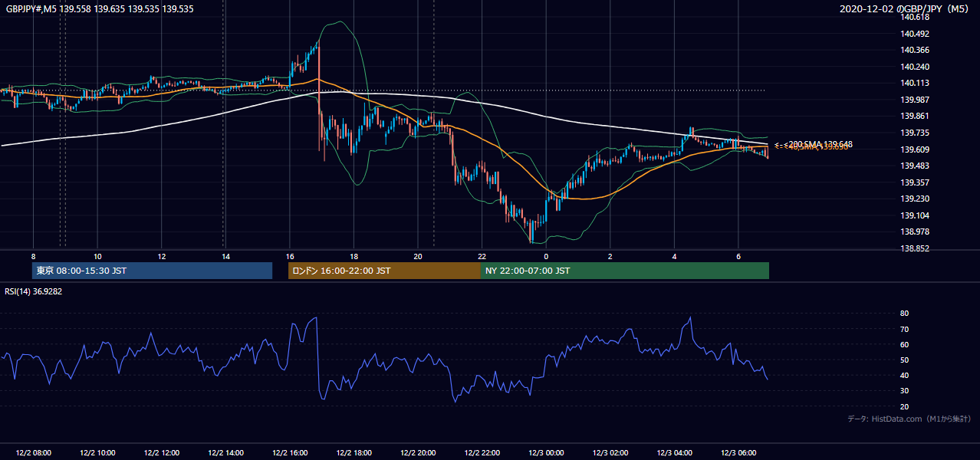Click the 140.240 price axis label
This screenshot has height=460, width=980.
pyautogui.click(x=915, y=67)
